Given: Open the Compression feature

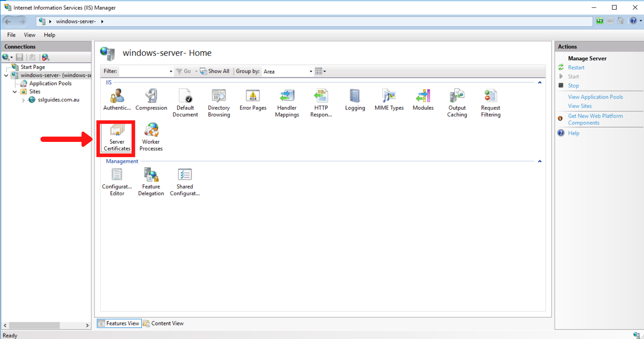Looking at the screenshot, I should point(151,100).
